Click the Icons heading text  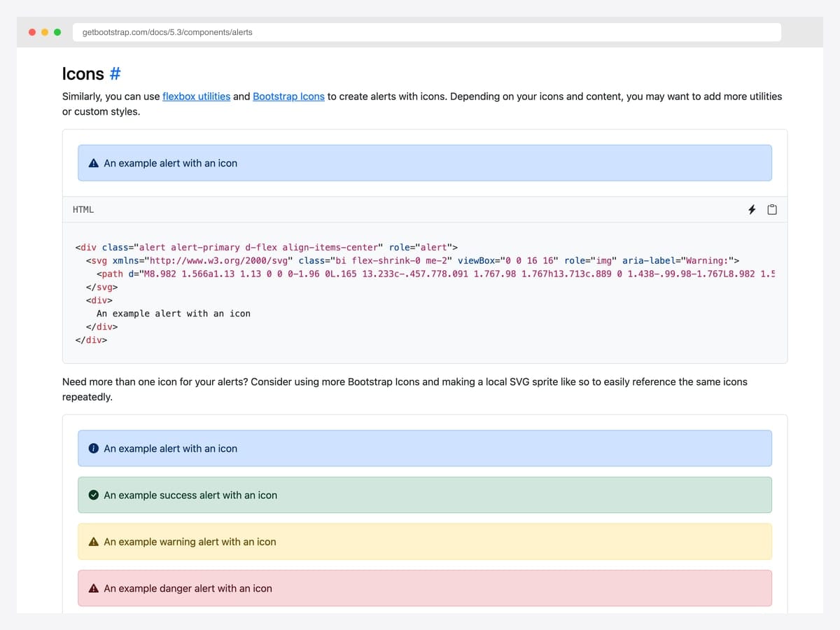pos(83,73)
